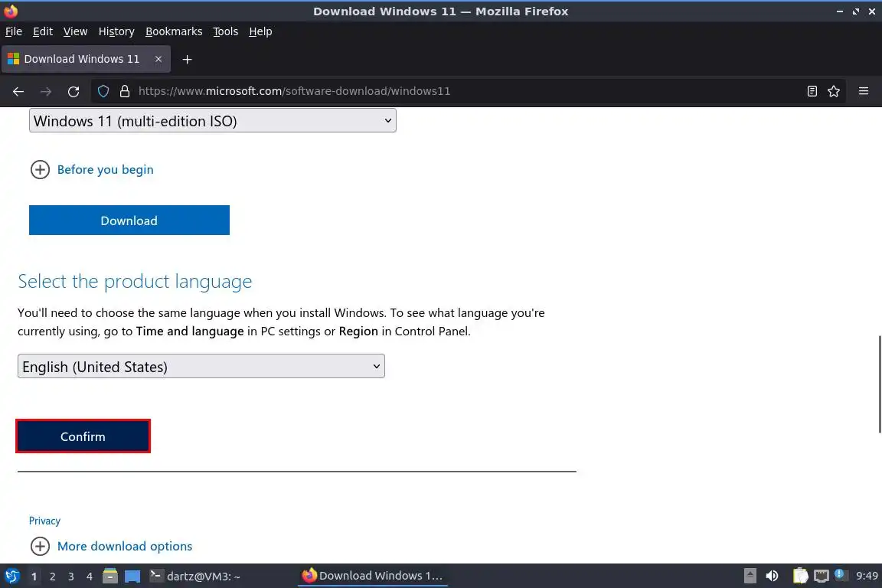This screenshot has width=882, height=588.
Task: Open the LXQt start menu icon
Action: [11, 577]
